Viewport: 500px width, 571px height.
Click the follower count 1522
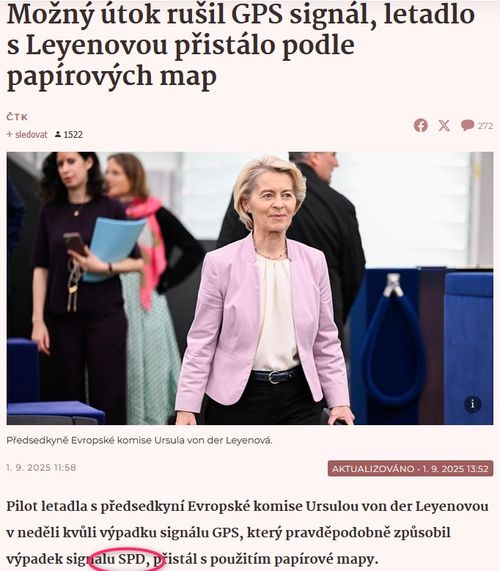[x=73, y=135]
